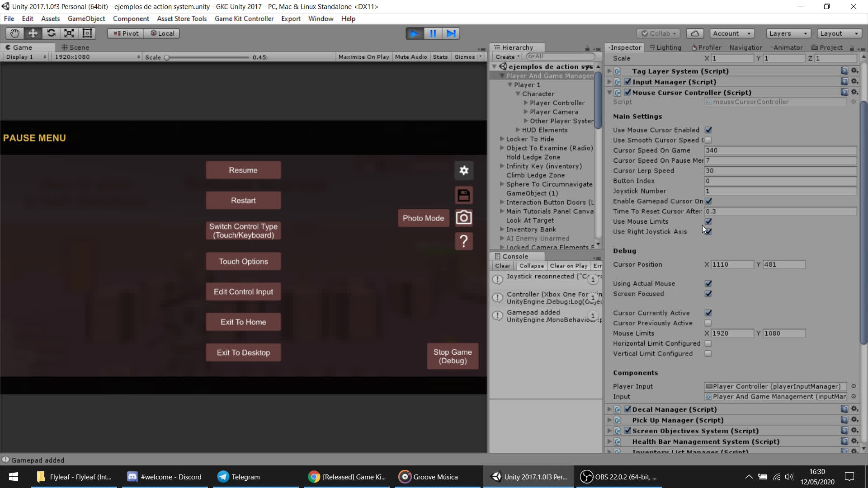Open the GameObject menu
The image size is (868, 488).
[x=86, y=19]
